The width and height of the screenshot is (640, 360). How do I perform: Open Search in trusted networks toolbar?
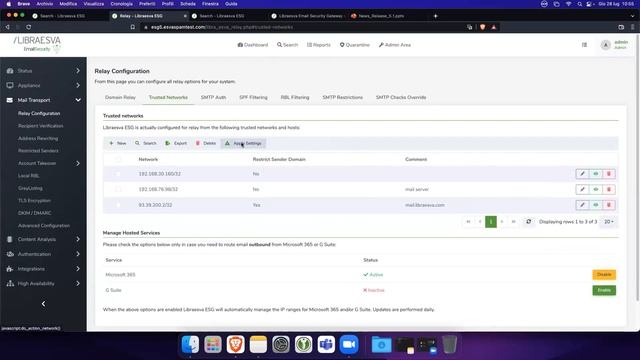146,143
